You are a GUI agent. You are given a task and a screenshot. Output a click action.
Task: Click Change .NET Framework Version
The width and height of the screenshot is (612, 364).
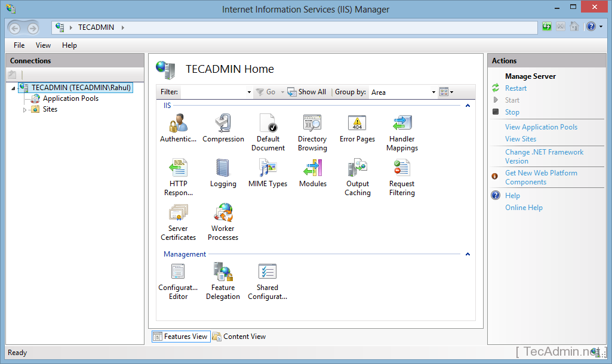pyautogui.click(x=544, y=156)
